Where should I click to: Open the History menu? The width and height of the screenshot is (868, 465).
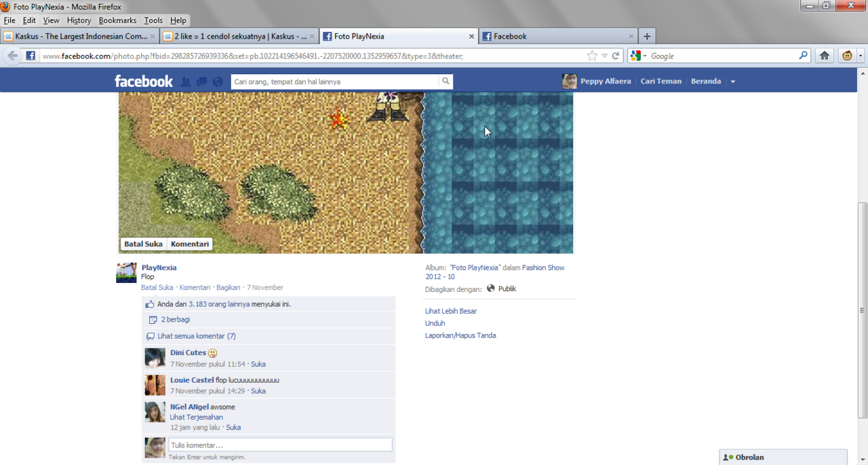coord(79,20)
